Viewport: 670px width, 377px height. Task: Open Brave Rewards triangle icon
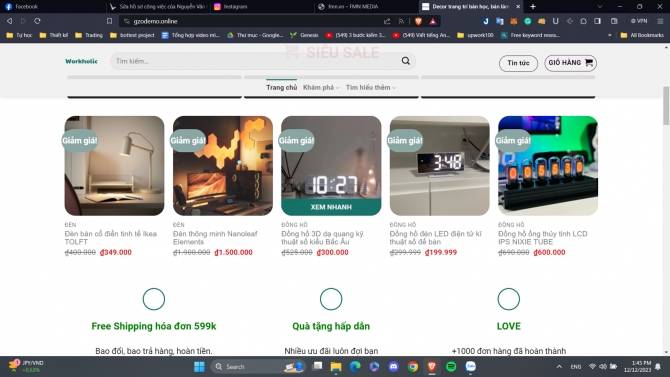[433, 21]
